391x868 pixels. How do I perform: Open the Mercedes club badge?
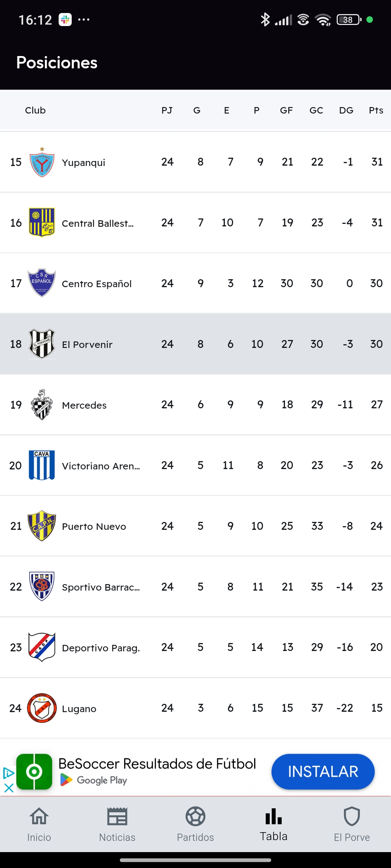pyautogui.click(x=42, y=405)
